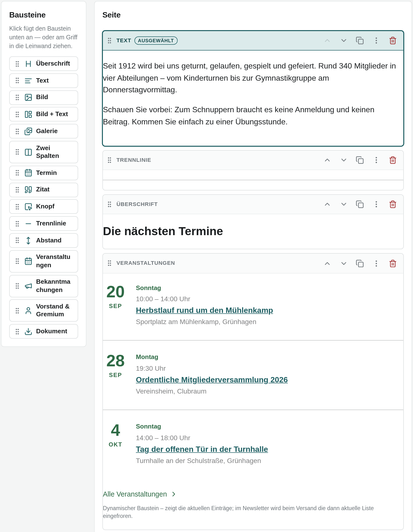Click the Bekanntmachungen megaphone icon
Viewport: 413px width, 532px height.
28,286
